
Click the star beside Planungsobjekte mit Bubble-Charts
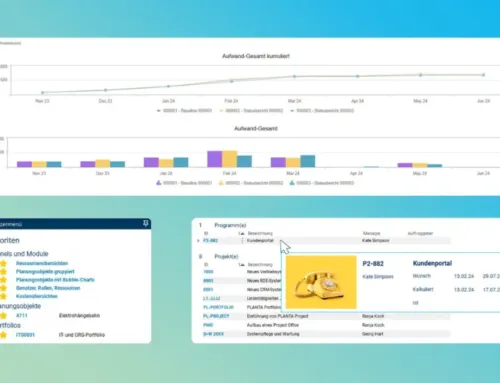click(3, 280)
